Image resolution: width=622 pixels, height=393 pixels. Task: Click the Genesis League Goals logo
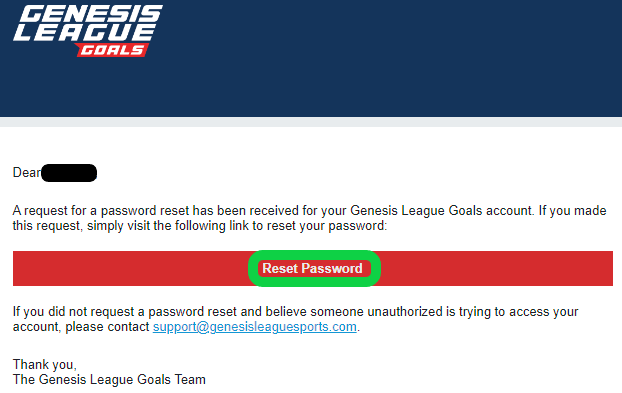[x=88, y=31]
